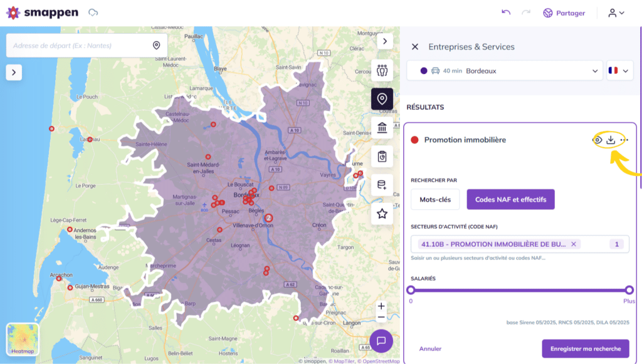Click the smappen logo
The width and height of the screenshot is (642, 364).
point(42,13)
